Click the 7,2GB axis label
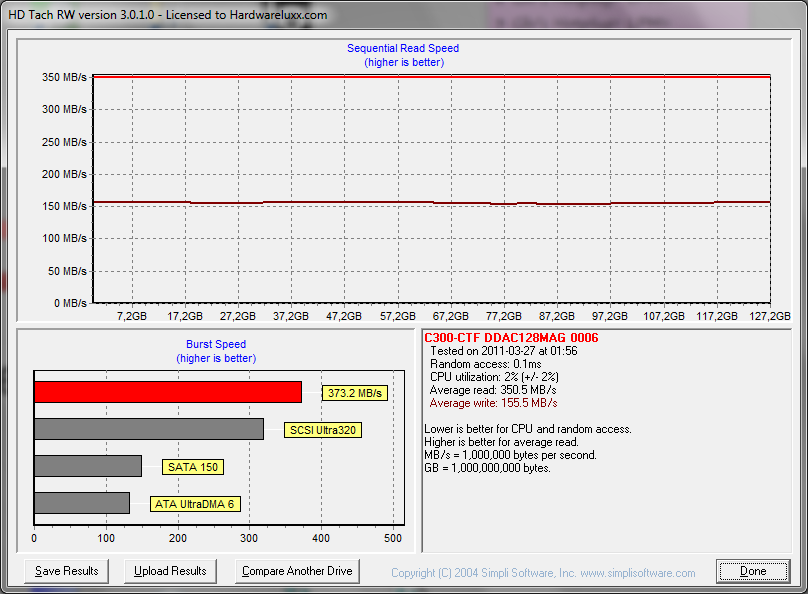The image size is (808, 594). (132, 316)
